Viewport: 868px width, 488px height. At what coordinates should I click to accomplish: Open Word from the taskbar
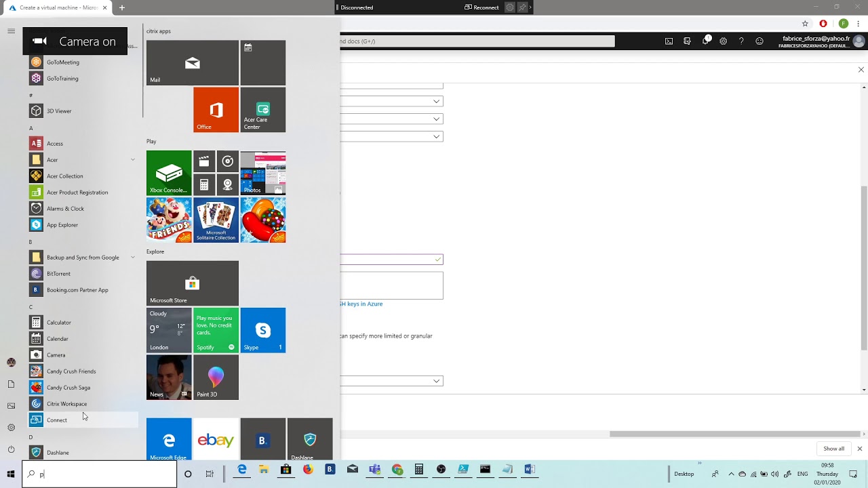tap(530, 469)
